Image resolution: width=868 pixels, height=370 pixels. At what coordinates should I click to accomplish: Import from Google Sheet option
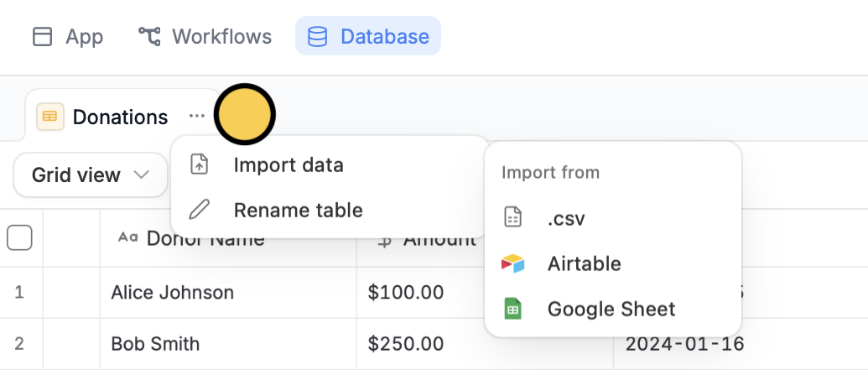pyautogui.click(x=611, y=309)
